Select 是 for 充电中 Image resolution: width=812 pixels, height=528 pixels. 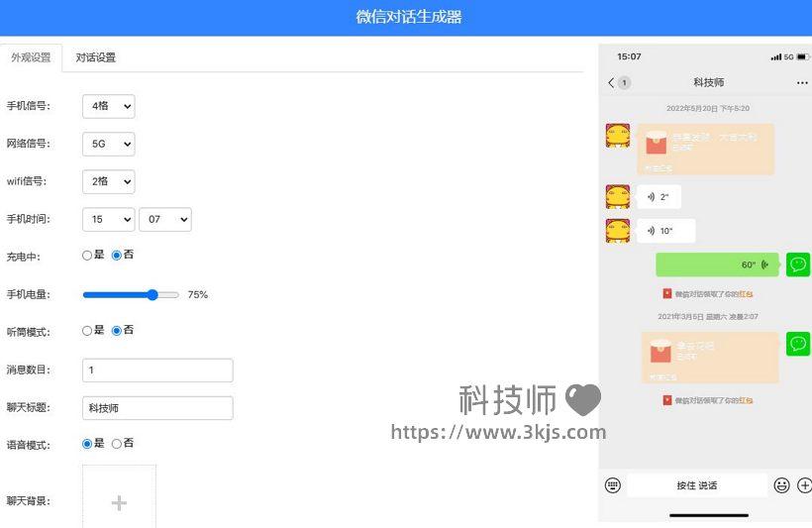(x=87, y=256)
